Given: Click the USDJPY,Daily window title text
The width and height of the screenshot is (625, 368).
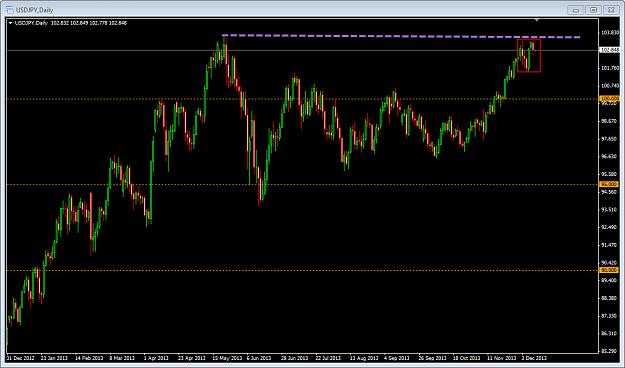Looking at the screenshot, I should pos(34,10).
